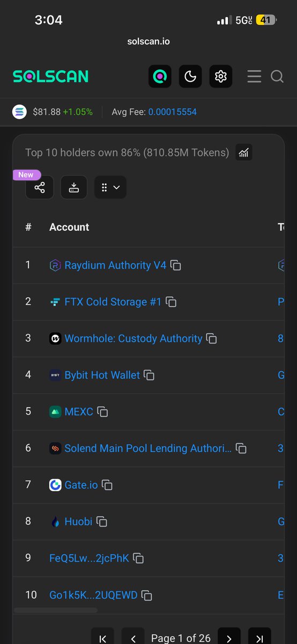The width and height of the screenshot is (297, 644).
Task: Click the download export button
Action: (74, 187)
